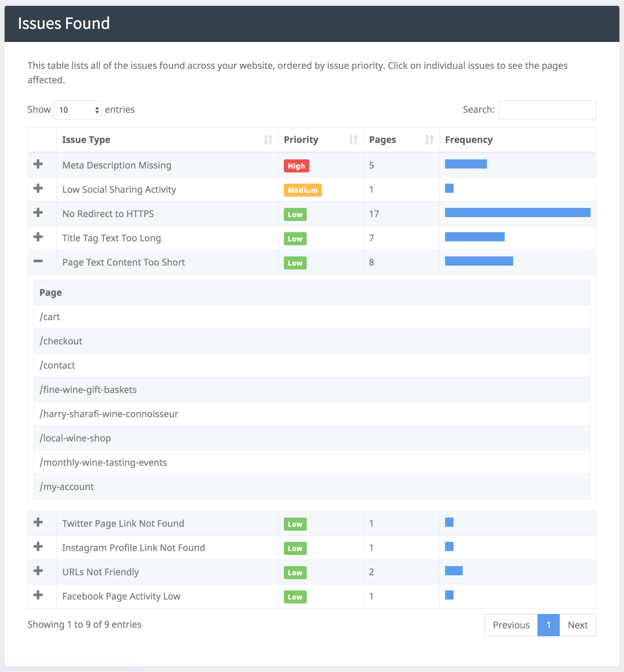Click the Next pagination button

[577, 625]
